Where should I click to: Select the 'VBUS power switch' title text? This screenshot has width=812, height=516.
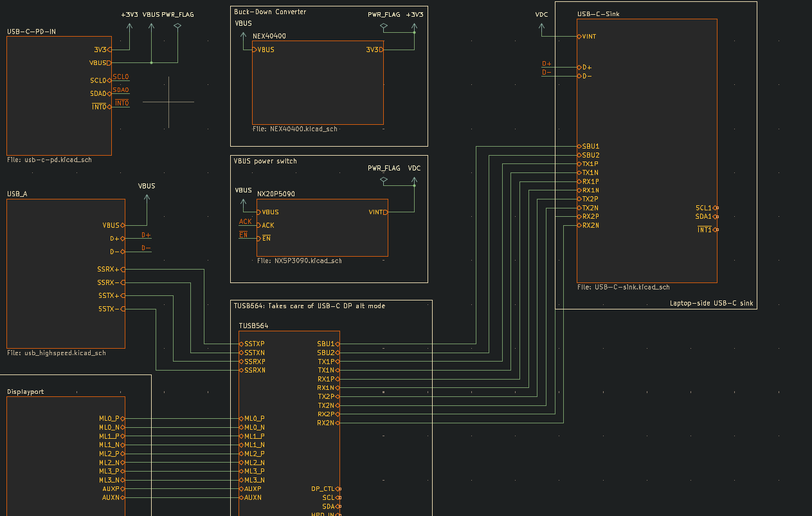point(266,161)
